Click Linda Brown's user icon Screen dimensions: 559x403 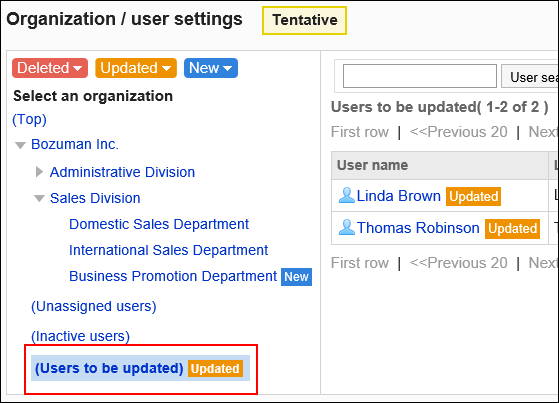click(347, 195)
